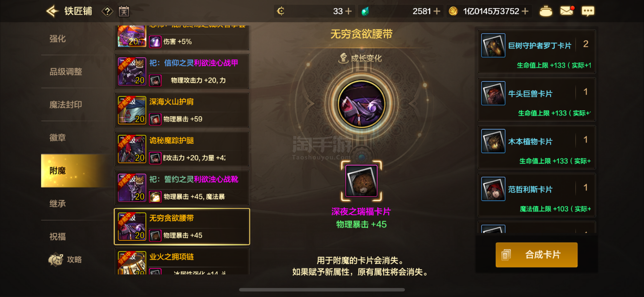Open the 徽章 tab
644x297 pixels.
pyautogui.click(x=58, y=137)
